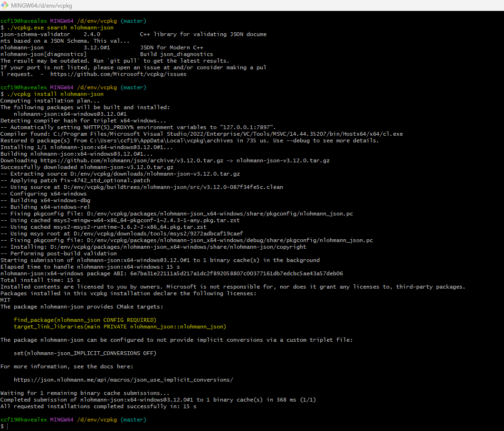Click the './vcpkg.exe search nlohmann-json' command
This screenshot has width=504, height=431.
coord(60,28)
